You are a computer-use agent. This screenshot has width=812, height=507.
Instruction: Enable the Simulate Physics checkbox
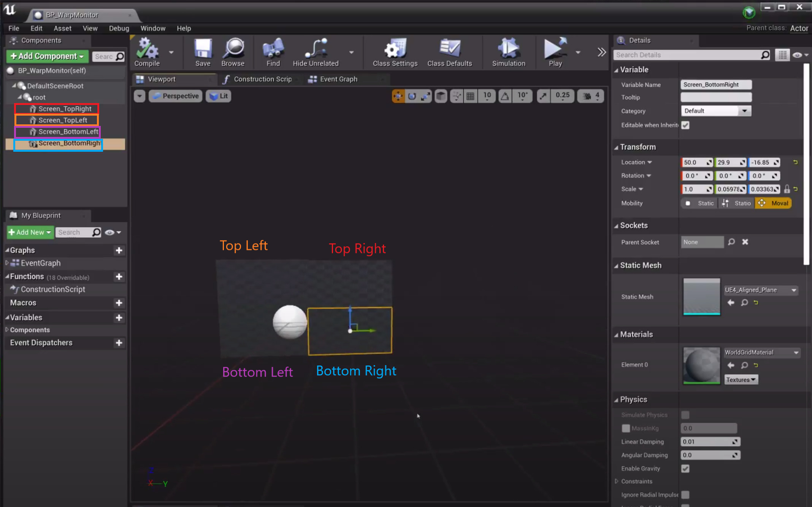[x=685, y=415]
